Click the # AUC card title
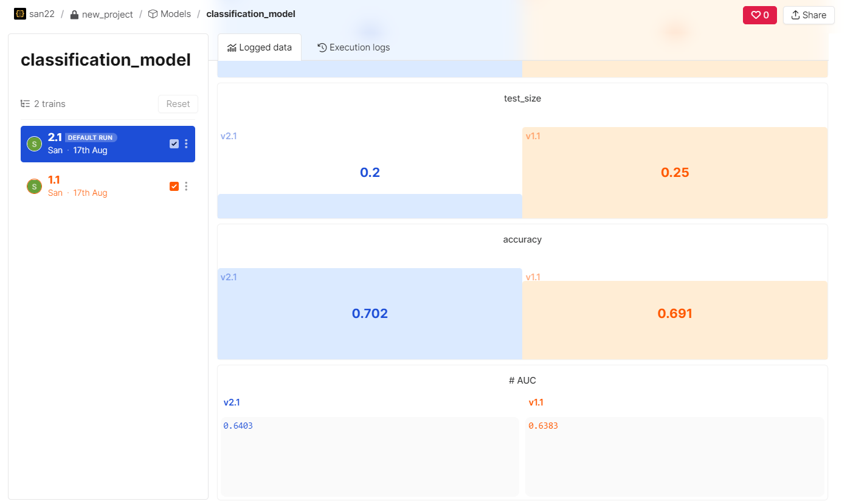This screenshot has width=853, height=504. (522, 381)
